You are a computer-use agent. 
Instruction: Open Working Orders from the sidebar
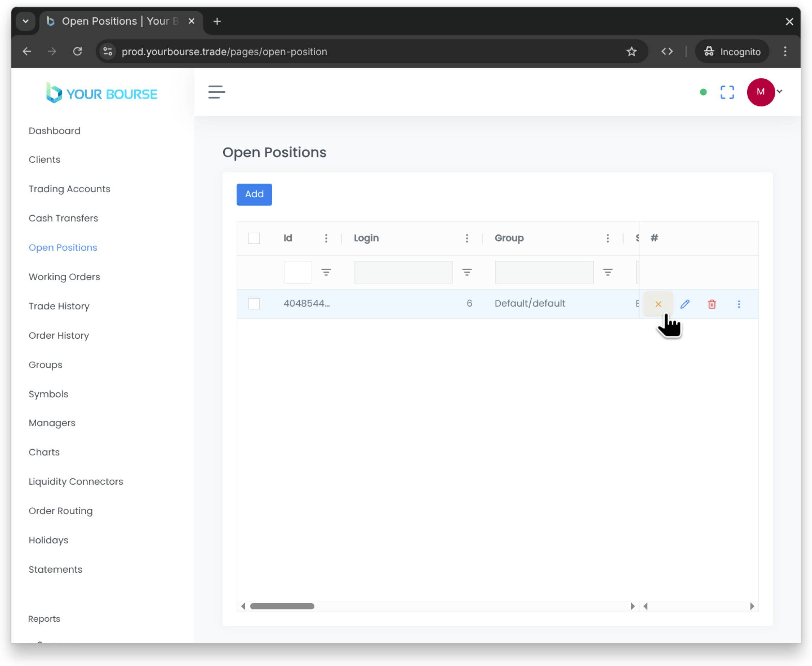64,277
